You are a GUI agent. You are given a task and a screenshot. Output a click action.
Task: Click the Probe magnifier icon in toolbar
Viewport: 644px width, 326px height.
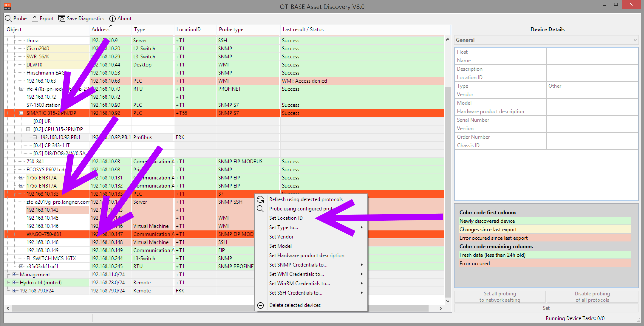(8, 18)
